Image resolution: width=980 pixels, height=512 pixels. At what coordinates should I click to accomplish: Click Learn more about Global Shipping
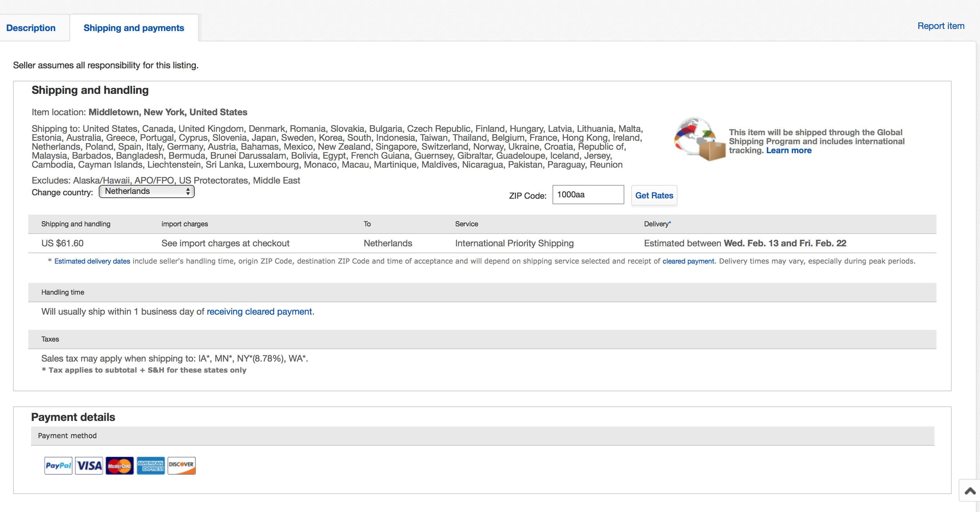(x=788, y=150)
